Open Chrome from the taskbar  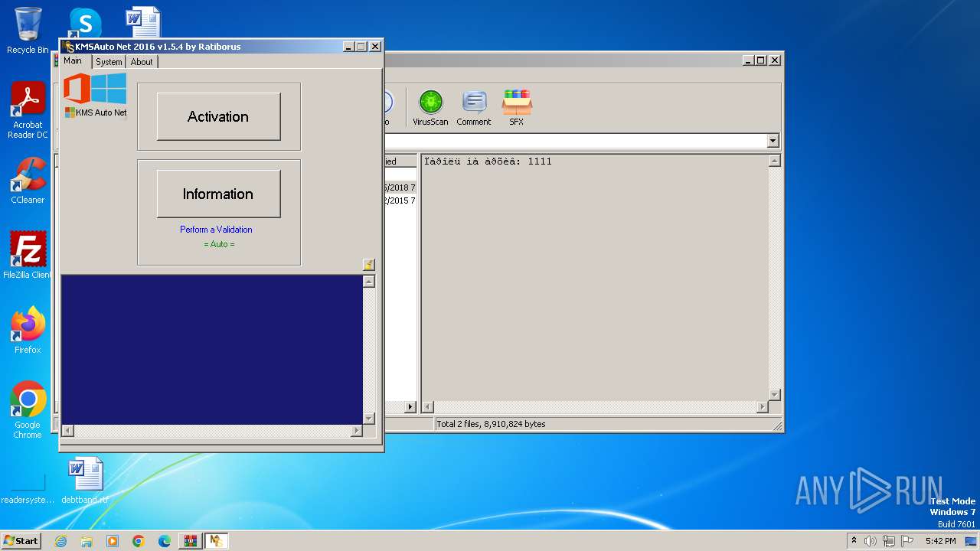click(x=139, y=541)
